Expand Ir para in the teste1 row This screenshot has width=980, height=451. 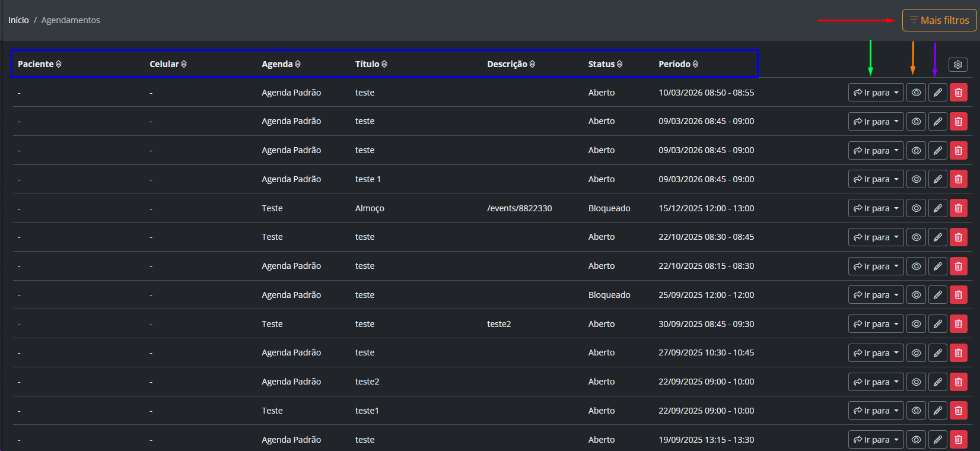coord(876,411)
